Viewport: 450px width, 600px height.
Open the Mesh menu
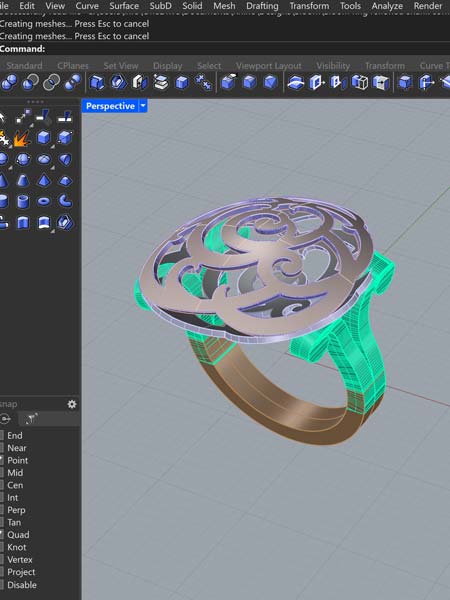[224, 6]
